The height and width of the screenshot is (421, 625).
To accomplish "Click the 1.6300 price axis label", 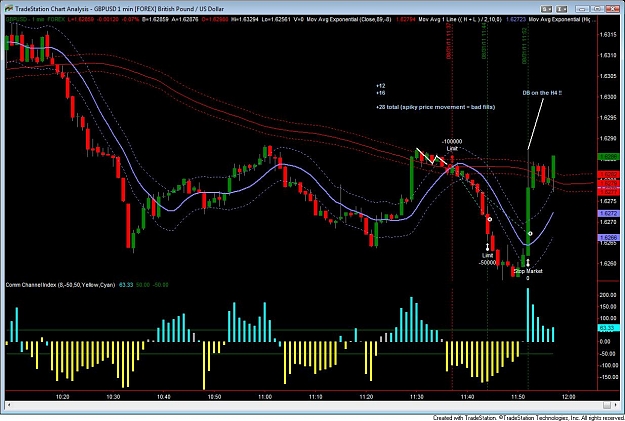I will pyautogui.click(x=607, y=97).
